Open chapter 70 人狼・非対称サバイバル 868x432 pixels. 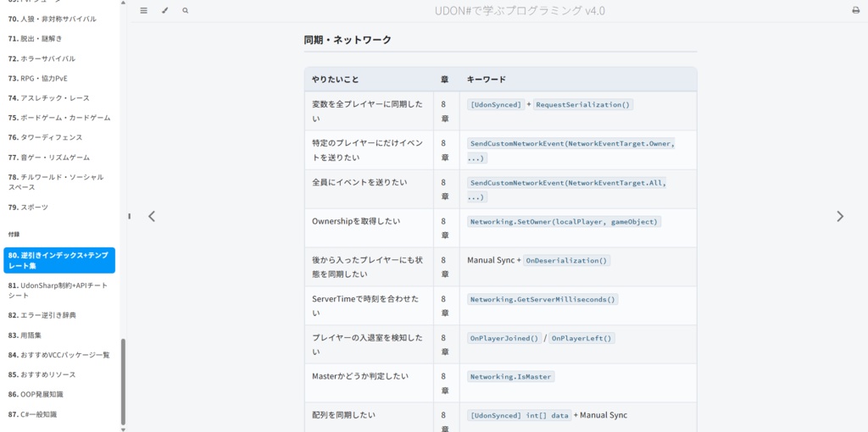(53, 19)
